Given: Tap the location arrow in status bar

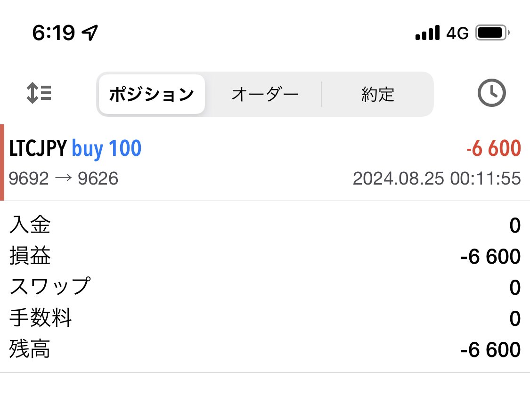Looking at the screenshot, I should click(x=90, y=33).
